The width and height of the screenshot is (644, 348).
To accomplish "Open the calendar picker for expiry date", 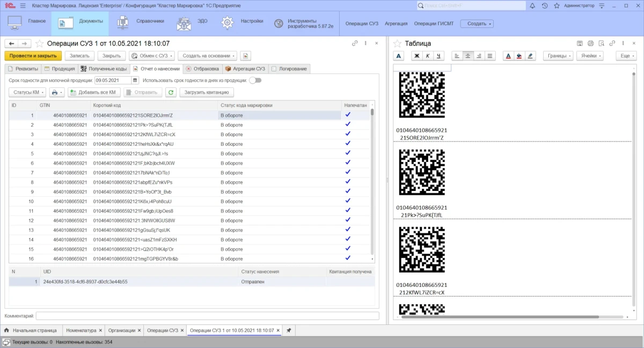I will (x=135, y=80).
